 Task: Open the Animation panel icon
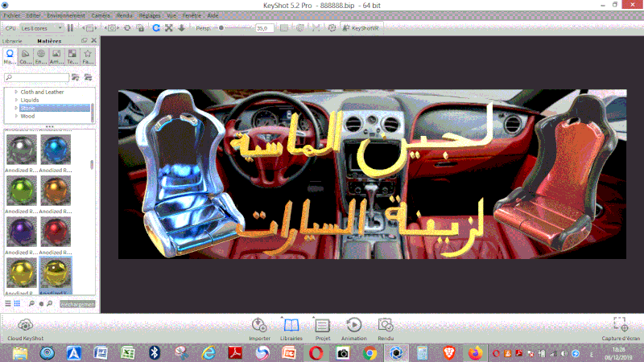click(x=353, y=327)
